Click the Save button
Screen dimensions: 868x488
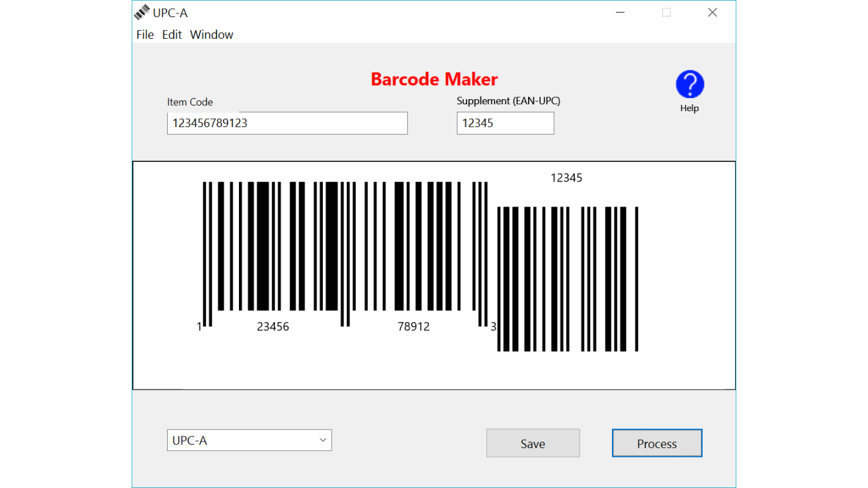pyautogui.click(x=533, y=444)
